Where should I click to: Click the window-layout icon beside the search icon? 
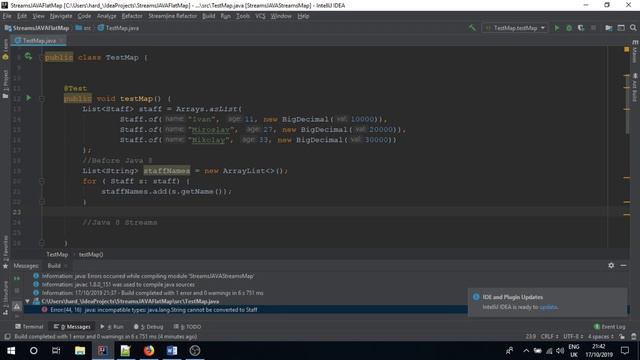pos(621,28)
